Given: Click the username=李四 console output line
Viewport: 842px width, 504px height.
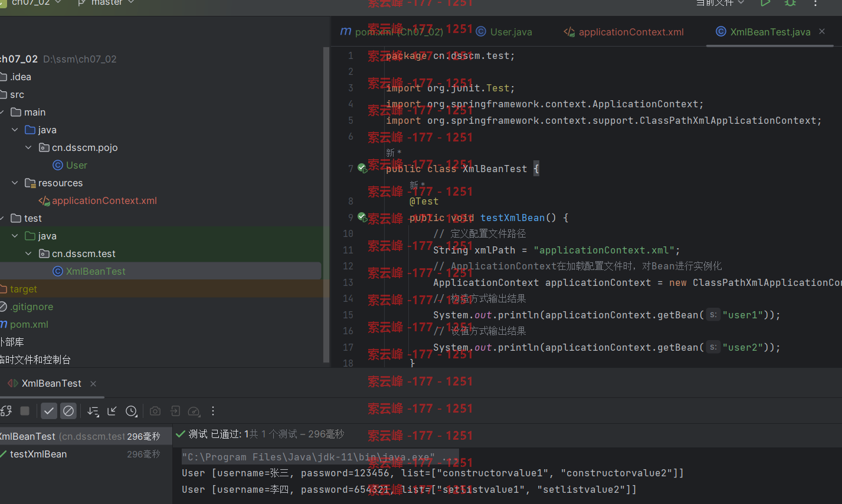Looking at the screenshot, I should 409,489.
